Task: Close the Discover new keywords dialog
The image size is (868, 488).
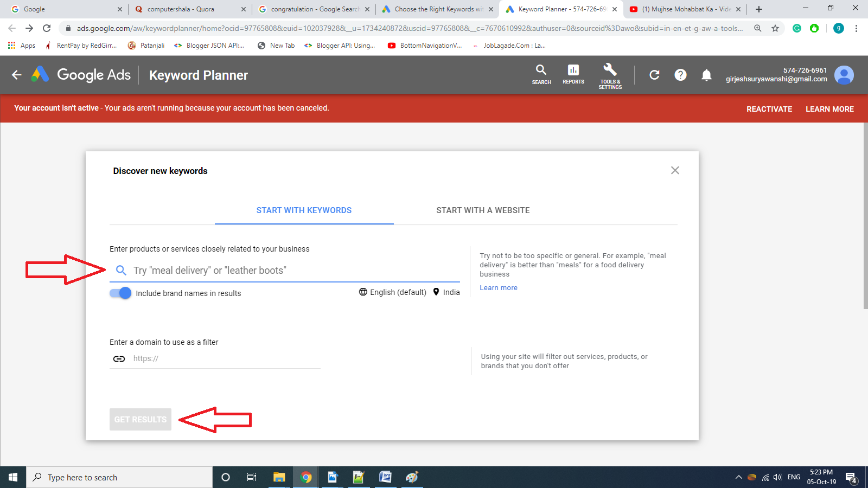Action: 675,170
